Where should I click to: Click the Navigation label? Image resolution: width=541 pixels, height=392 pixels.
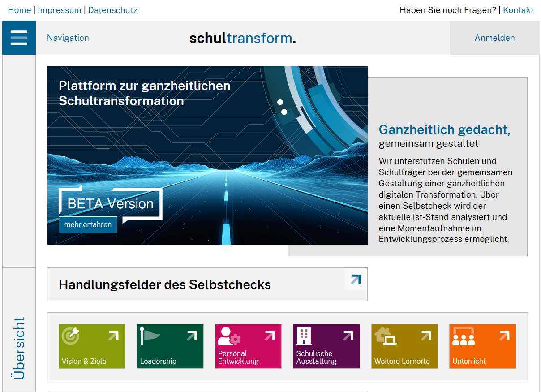click(x=68, y=38)
